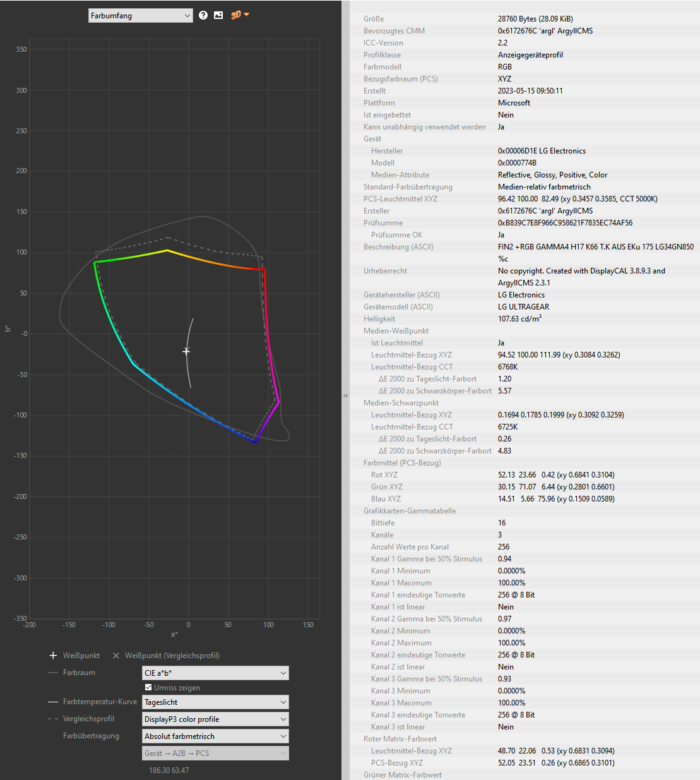Click the Gerätemodell value LG ULTRAGEAR
700x780 pixels.
(x=523, y=307)
